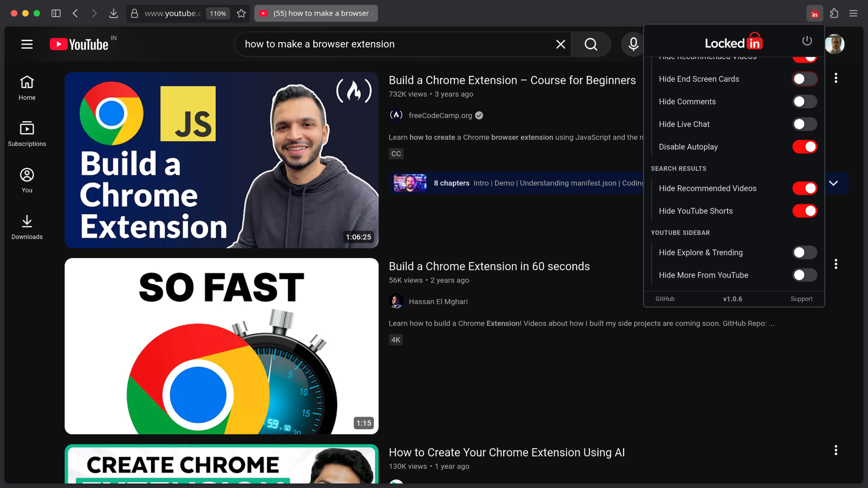Click the power button in Locked In popup

807,41
